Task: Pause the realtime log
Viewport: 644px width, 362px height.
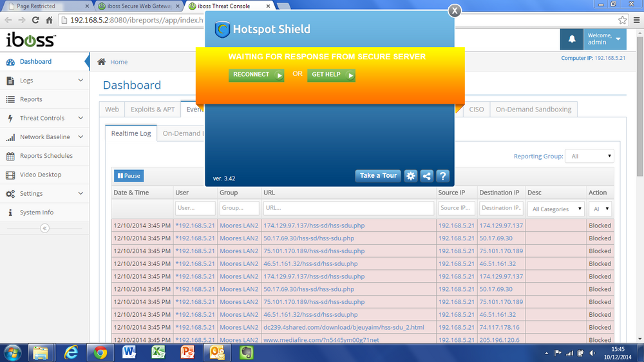Action: [129, 176]
